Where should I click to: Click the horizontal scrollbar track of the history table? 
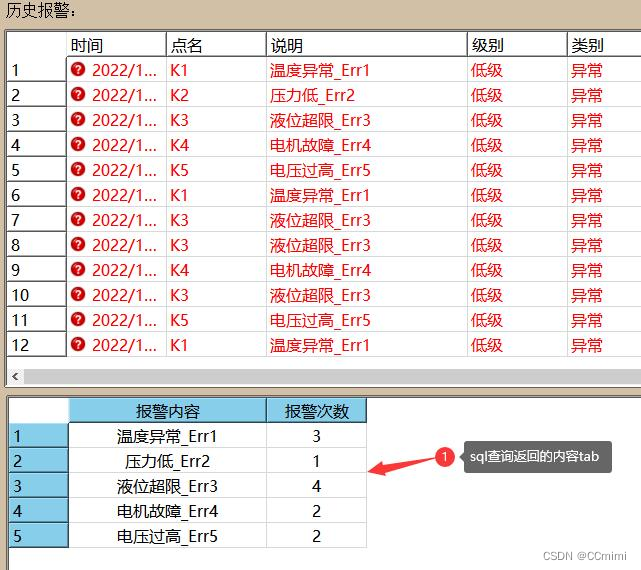coord(332,376)
